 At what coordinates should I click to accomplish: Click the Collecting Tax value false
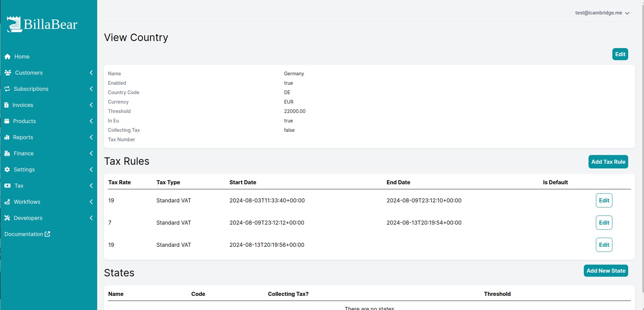(x=289, y=130)
